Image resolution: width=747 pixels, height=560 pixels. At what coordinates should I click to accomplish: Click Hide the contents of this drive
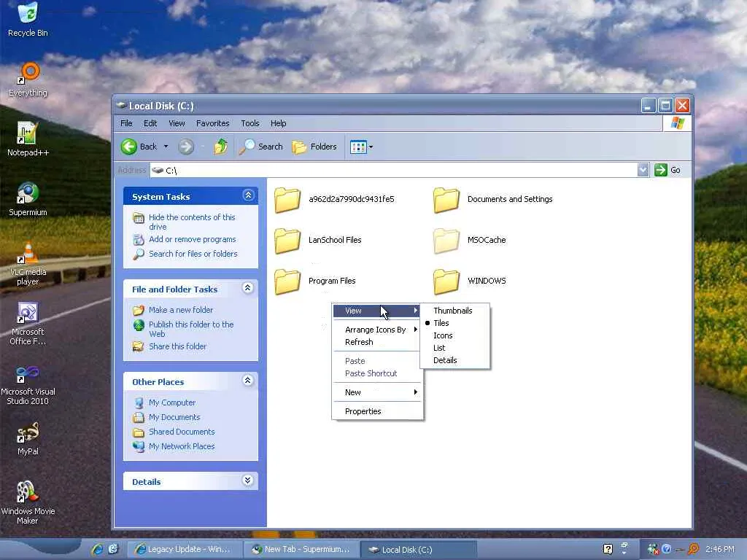tap(192, 222)
